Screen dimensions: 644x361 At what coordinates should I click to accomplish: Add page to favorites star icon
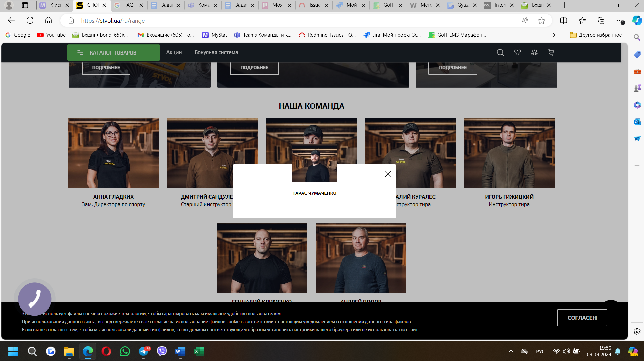[541, 21]
